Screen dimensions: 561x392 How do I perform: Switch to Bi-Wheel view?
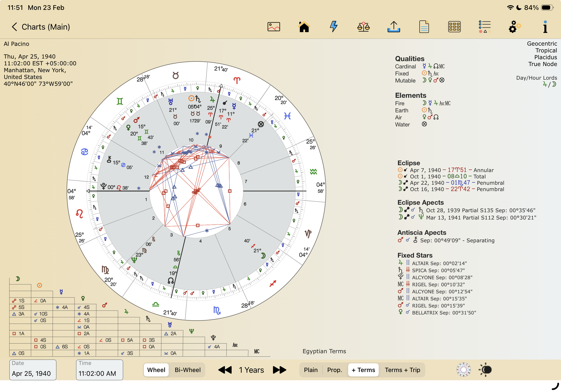(x=187, y=370)
